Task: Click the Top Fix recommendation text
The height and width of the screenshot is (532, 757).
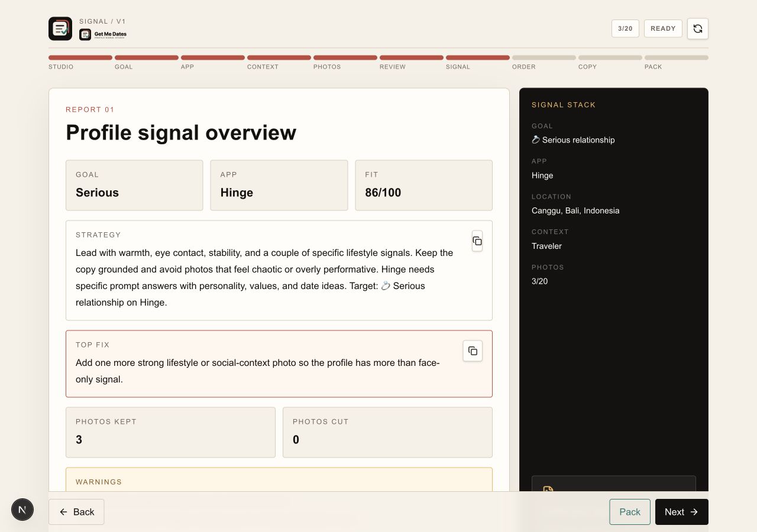Action: [x=258, y=371]
